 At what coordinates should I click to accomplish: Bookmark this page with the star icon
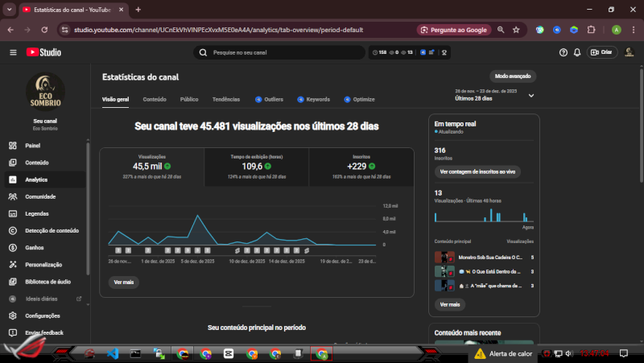coord(516,30)
